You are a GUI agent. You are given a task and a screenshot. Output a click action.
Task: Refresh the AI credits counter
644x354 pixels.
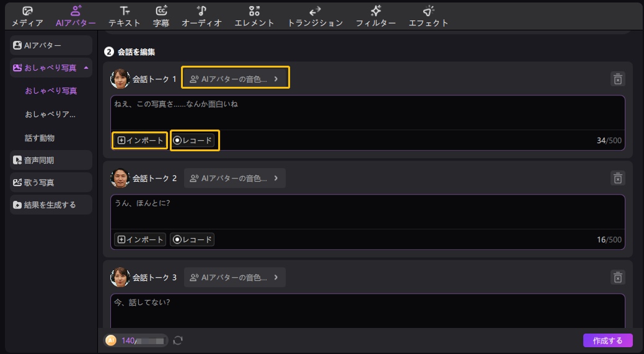tap(178, 340)
